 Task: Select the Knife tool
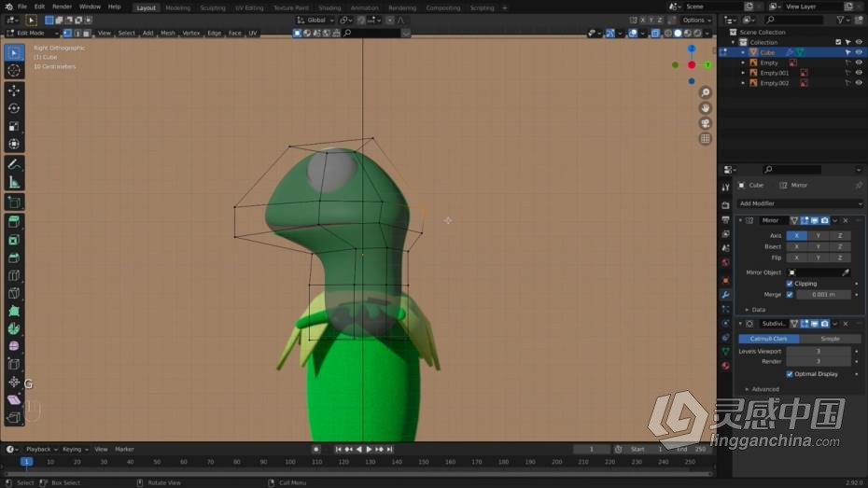pyautogui.click(x=14, y=293)
